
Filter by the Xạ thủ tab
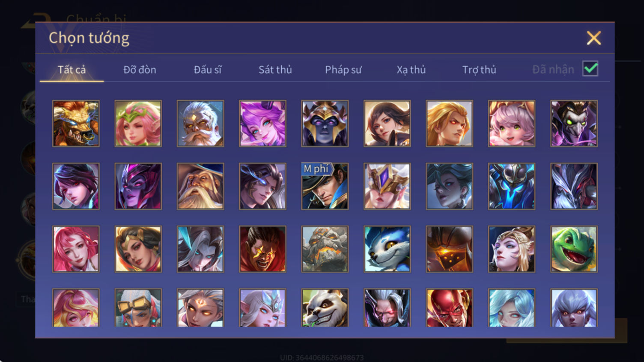coord(411,70)
